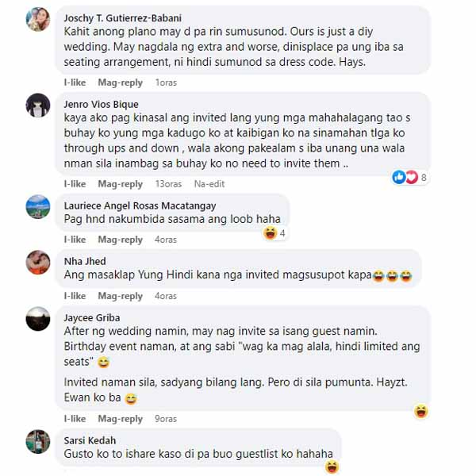Click Nha Jhed's profile photo

(38, 263)
